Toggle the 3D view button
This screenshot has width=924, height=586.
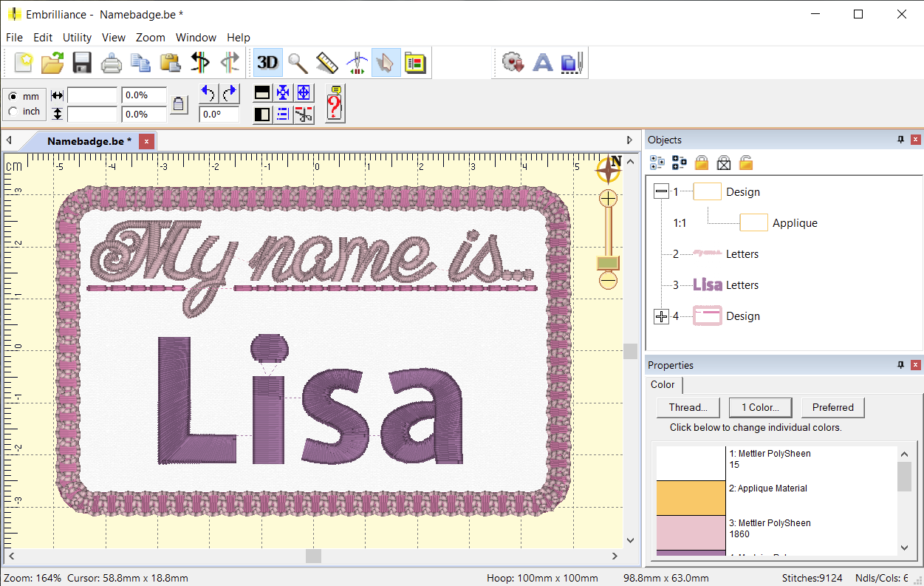(267, 63)
